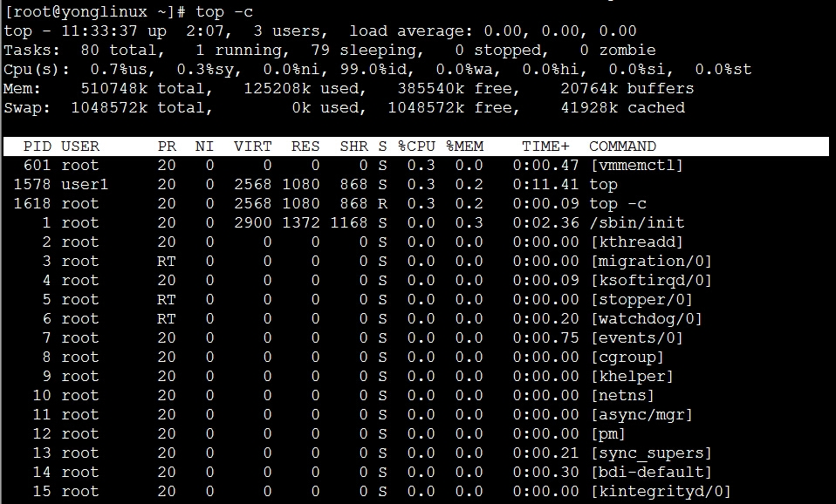Screen dimensions: 836x504
Task: Click the [ksoftirqd/0] process name
Action: click(651, 280)
